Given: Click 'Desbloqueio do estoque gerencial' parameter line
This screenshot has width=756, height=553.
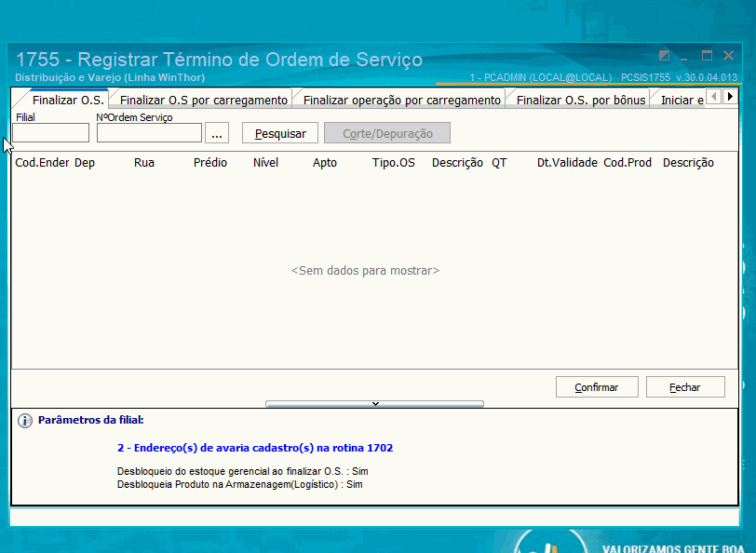Looking at the screenshot, I should pyautogui.click(x=242, y=471).
